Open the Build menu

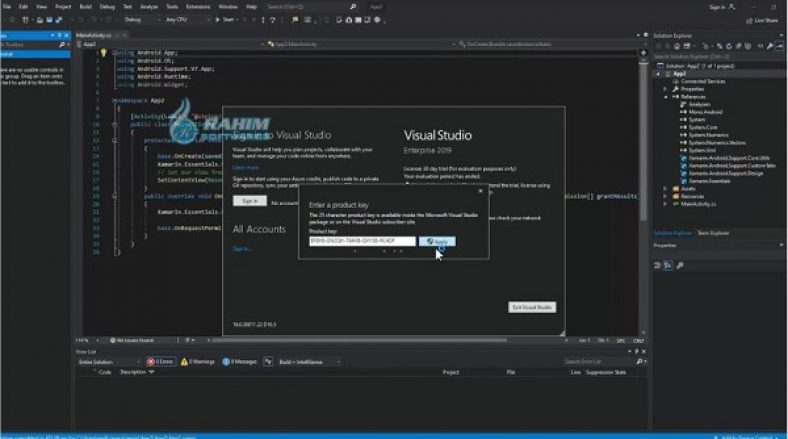(85, 7)
